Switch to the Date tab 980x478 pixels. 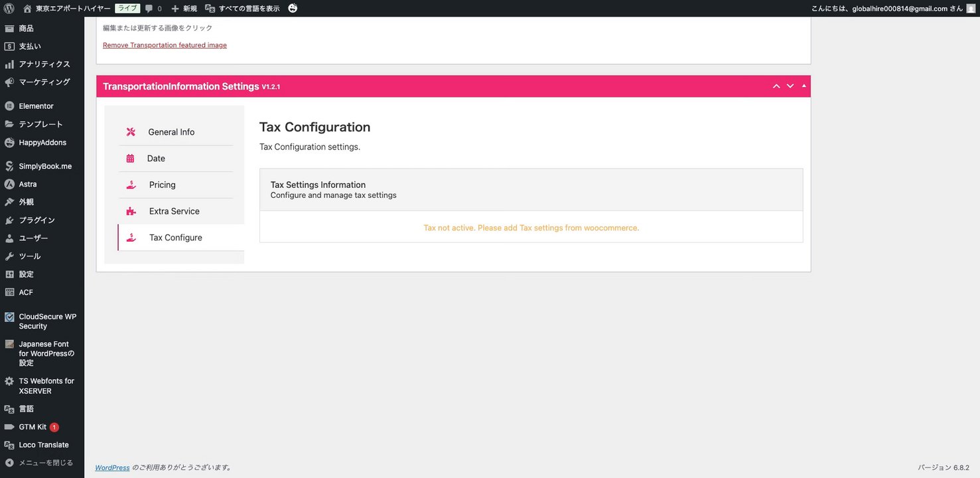click(175, 159)
